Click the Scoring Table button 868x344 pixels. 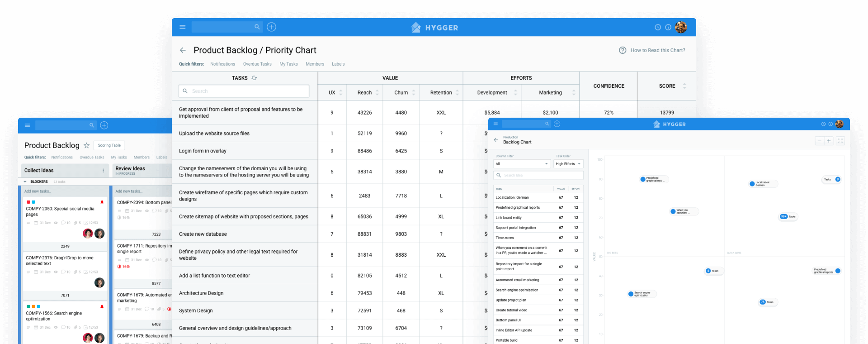(109, 145)
